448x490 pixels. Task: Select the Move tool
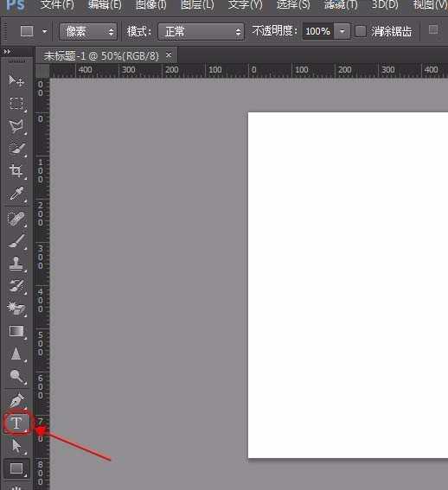[x=16, y=80]
